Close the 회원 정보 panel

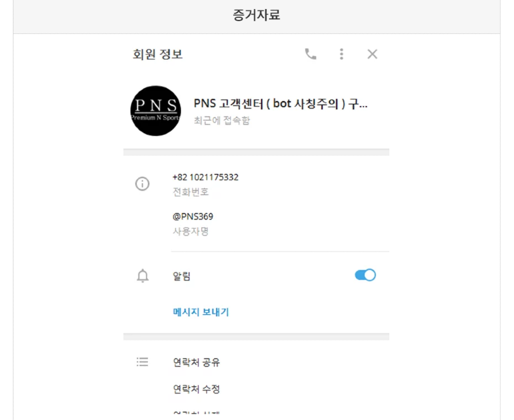point(372,55)
